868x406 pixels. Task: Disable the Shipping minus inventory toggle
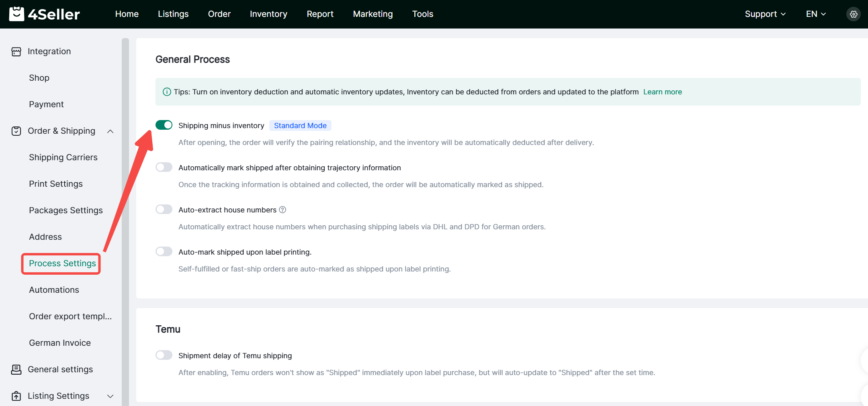pos(164,125)
